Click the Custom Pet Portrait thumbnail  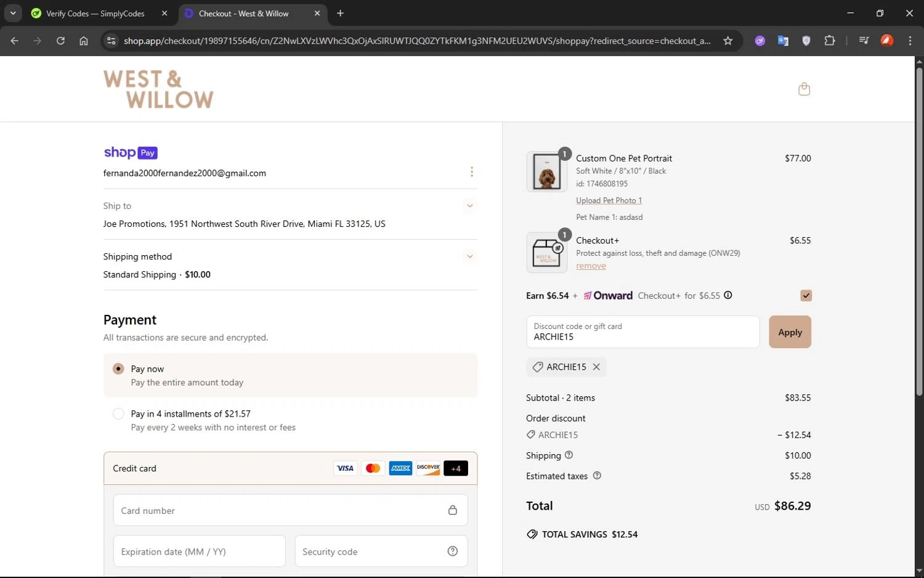(x=546, y=172)
